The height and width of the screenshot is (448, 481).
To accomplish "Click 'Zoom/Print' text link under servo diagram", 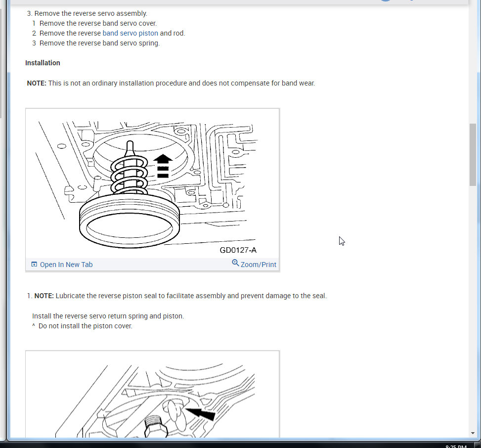I will pos(258,265).
